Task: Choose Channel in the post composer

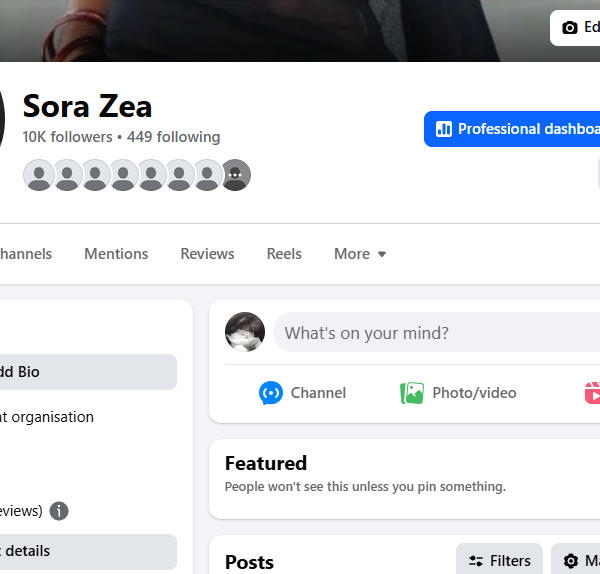Action: click(x=302, y=393)
